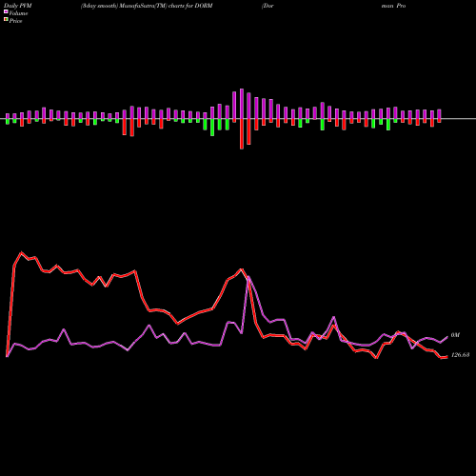
Task: Click the purple Volume legend swatch
Action: [x=6, y=11]
